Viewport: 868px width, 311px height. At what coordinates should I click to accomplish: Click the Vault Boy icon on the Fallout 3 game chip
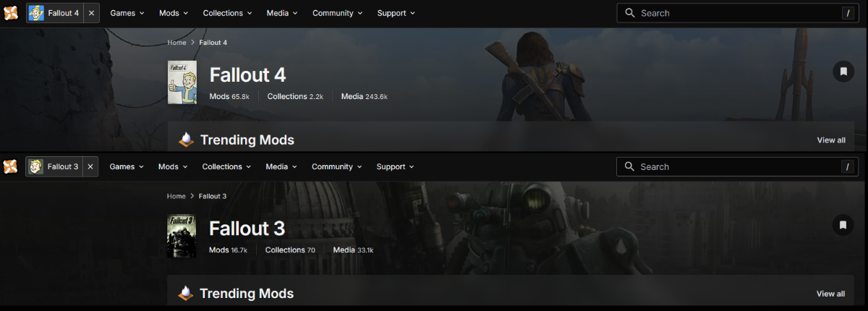[35, 166]
